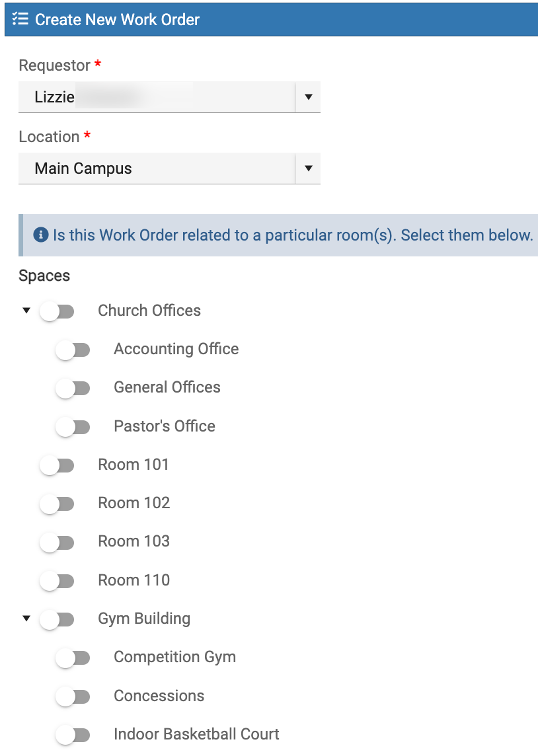The image size is (538, 756).
Task: Enable the General Offices toggle
Action: 73,388
